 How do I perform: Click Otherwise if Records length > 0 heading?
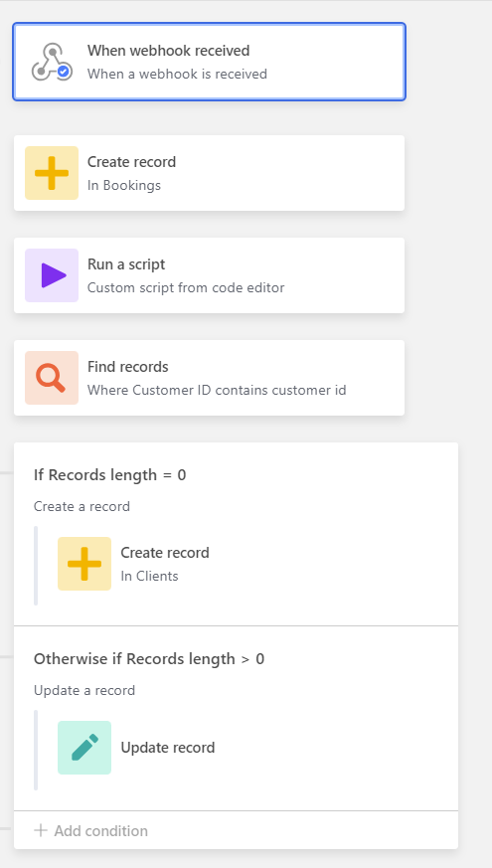(x=149, y=659)
